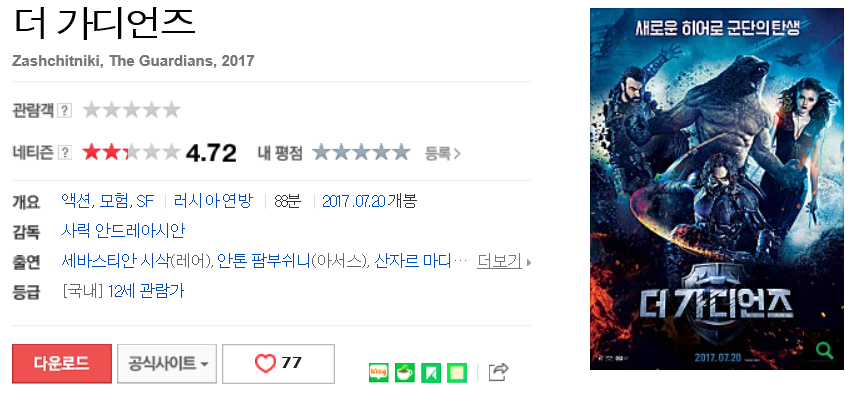This screenshot has width=853, height=403.
Task: Set my rating using 내 평점 stars
Action: coord(361,153)
